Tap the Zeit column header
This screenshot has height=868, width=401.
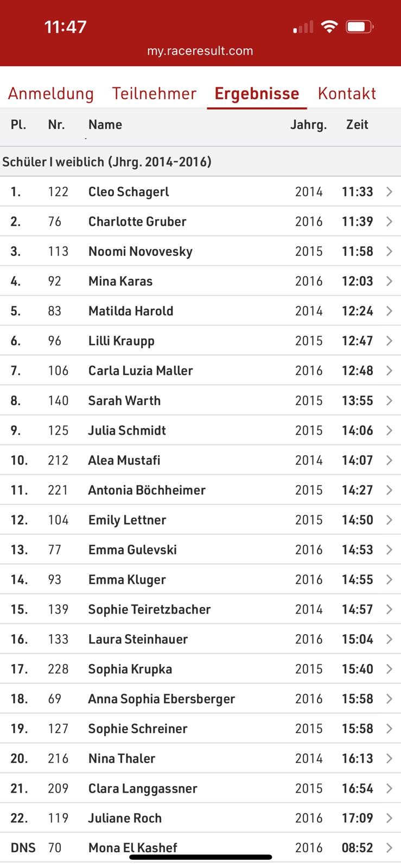tap(357, 125)
